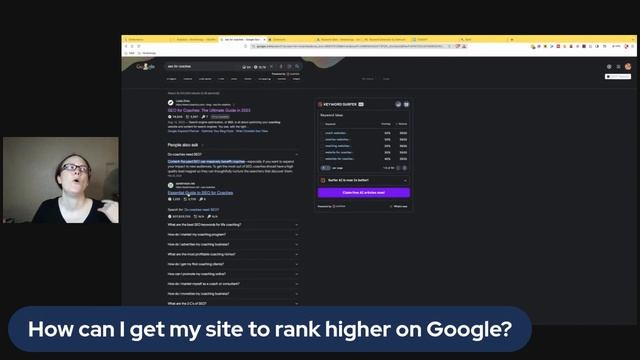Open Google quick settings gear icon

(609, 67)
